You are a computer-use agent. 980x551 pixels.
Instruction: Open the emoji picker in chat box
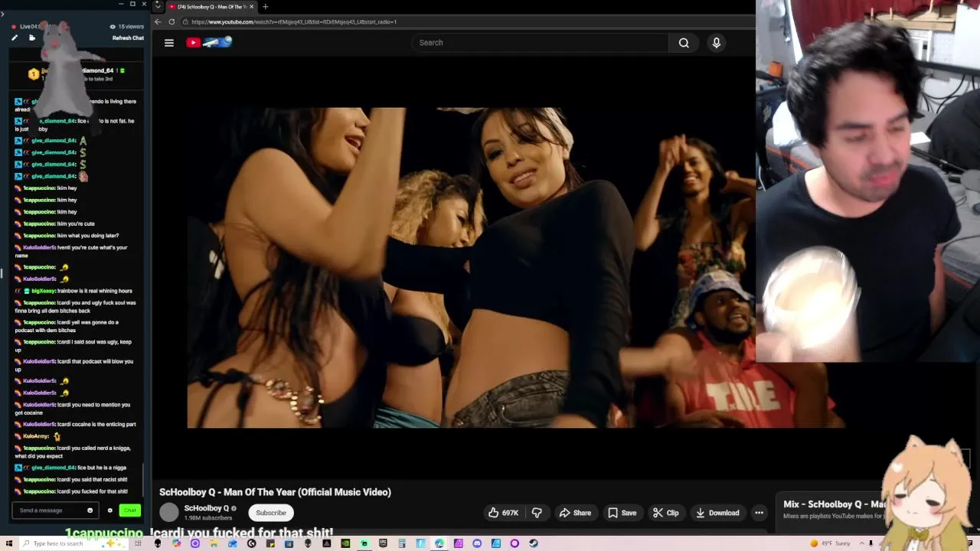(x=90, y=510)
